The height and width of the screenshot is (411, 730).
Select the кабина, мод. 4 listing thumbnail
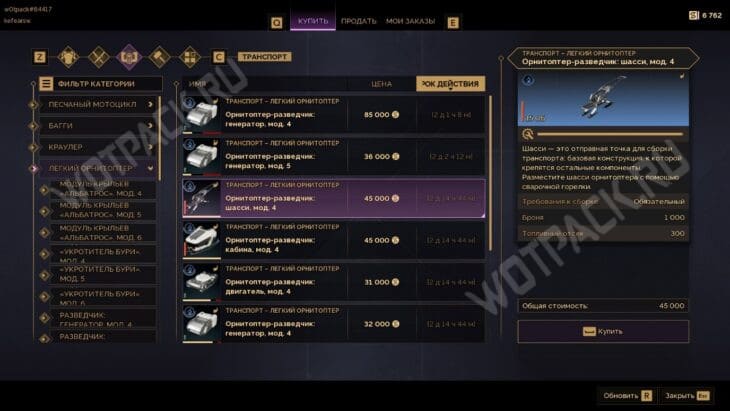201,241
